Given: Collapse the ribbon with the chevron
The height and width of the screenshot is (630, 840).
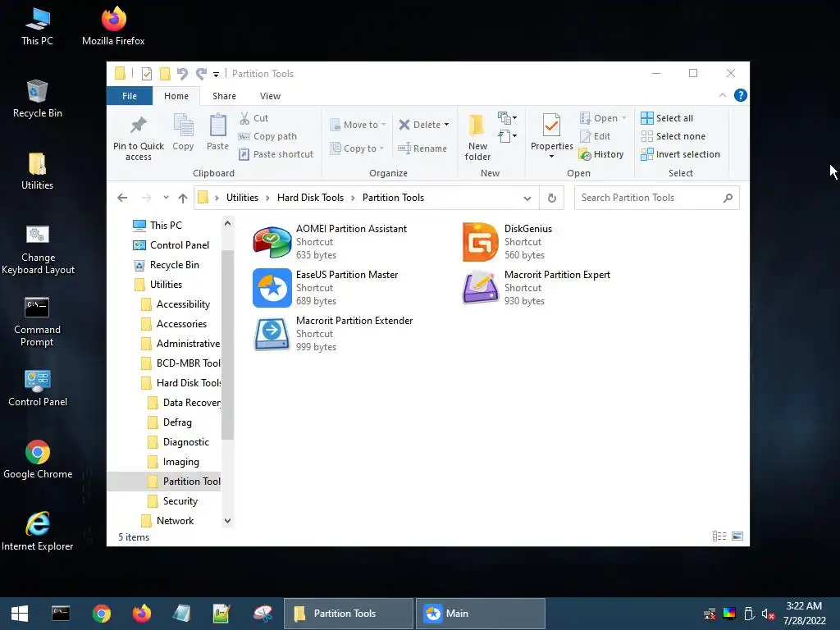Looking at the screenshot, I should (x=722, y=95).
